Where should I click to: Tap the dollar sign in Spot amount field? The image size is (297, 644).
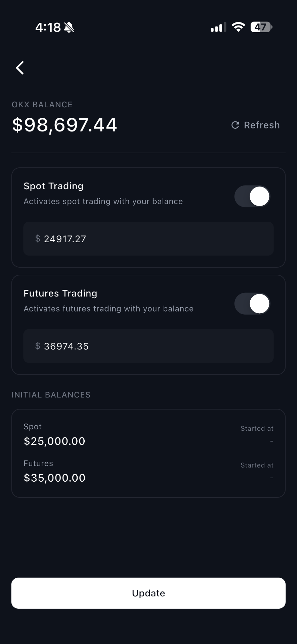coord(38,239)
